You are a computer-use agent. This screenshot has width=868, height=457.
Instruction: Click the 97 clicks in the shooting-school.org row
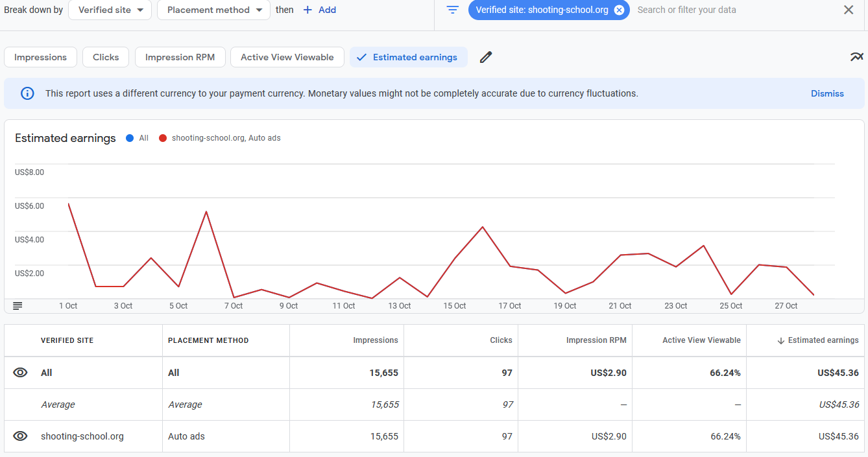[507, 436]
